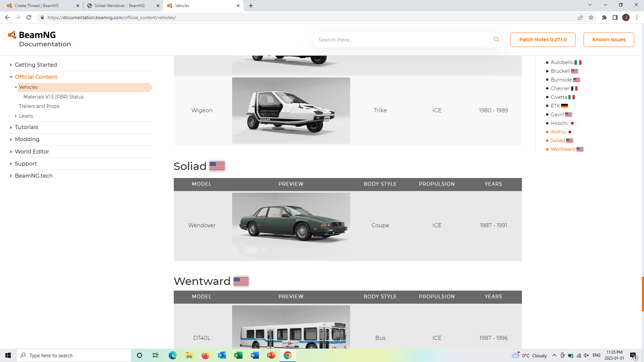Image resolution: width=644 pixels, height=362 pixels.
Task: Open the Windows Start menu
Action: pyautogui.click(x=8, y=355)
